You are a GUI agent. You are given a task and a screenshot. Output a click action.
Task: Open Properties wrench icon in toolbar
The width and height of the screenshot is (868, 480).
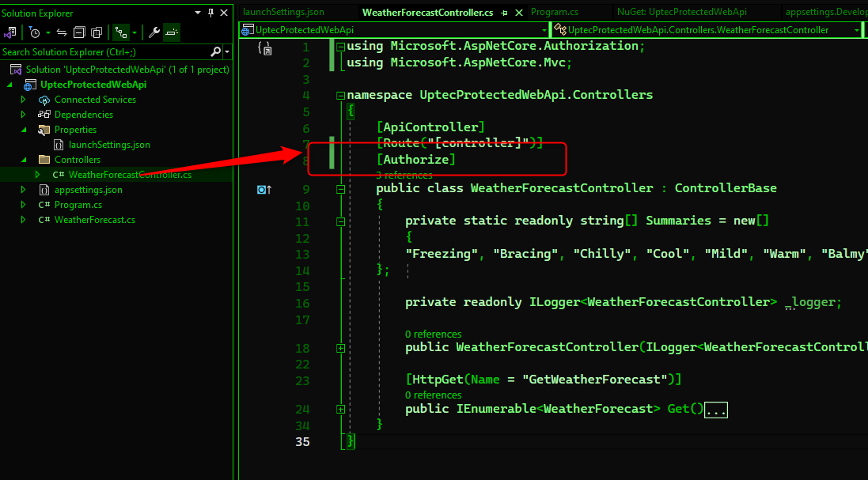154,32
